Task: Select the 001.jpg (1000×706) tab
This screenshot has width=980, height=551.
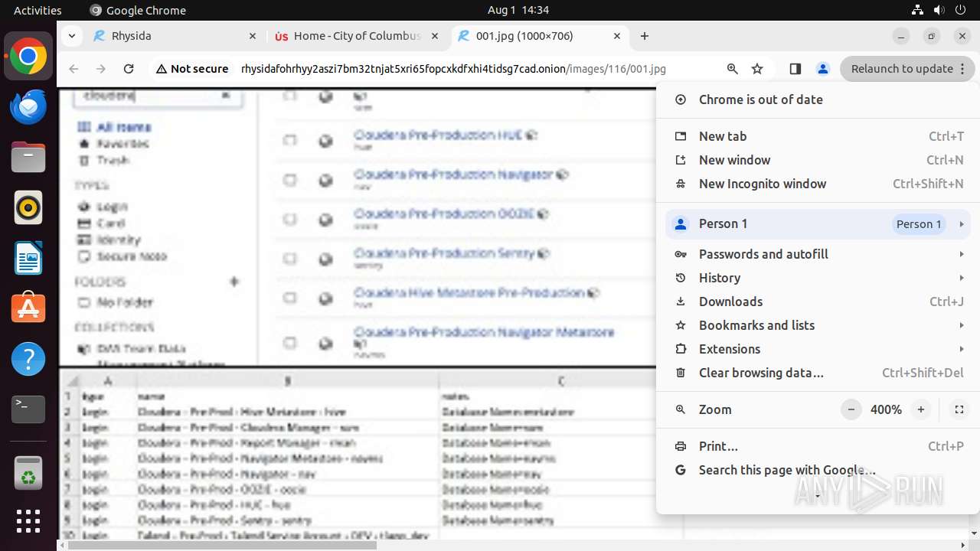Action: 539,36
